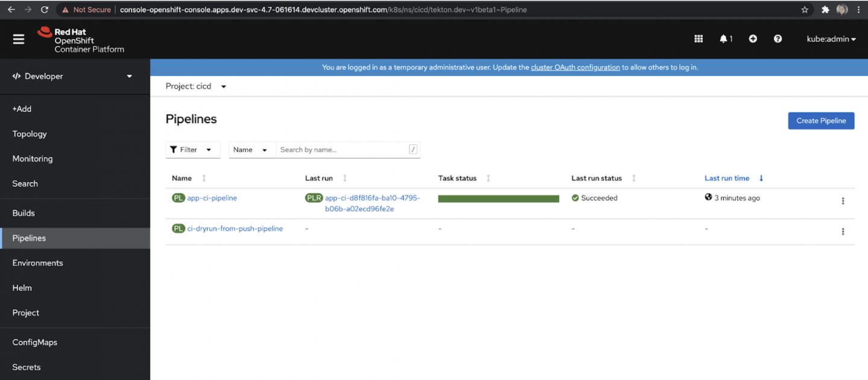Open the hamburger navigation menu
This screenshot has width=868, height=380.
(x=19, y=39)
